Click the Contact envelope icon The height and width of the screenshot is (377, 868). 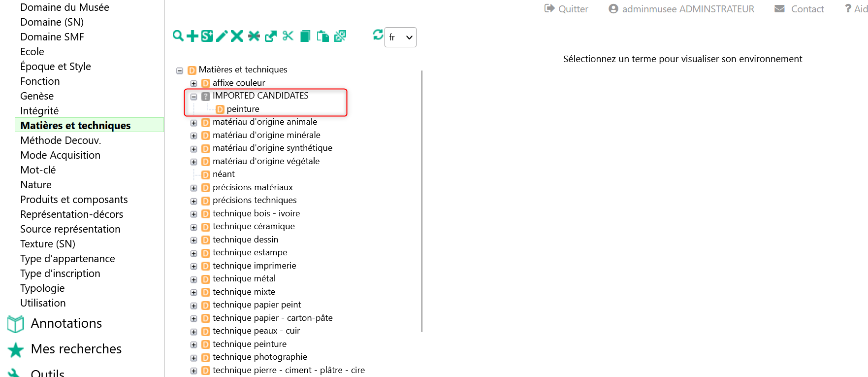pos(779,8)
